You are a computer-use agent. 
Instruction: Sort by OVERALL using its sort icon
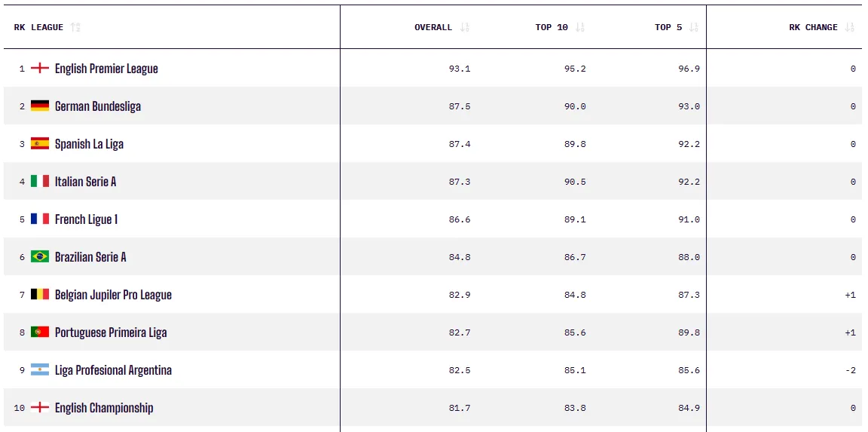click(465, 27)
